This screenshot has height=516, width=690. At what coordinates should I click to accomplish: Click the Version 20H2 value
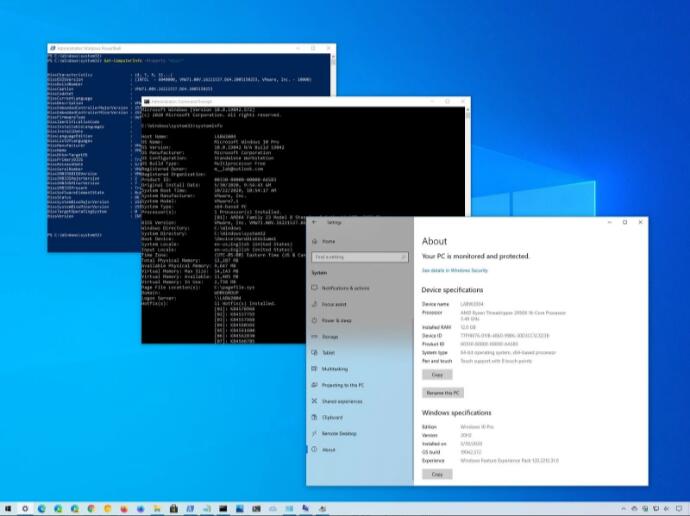coord(466,435)
